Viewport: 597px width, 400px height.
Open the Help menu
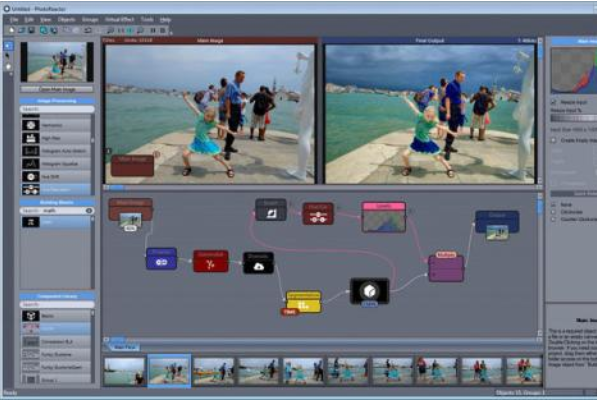[x=165, y=19]
